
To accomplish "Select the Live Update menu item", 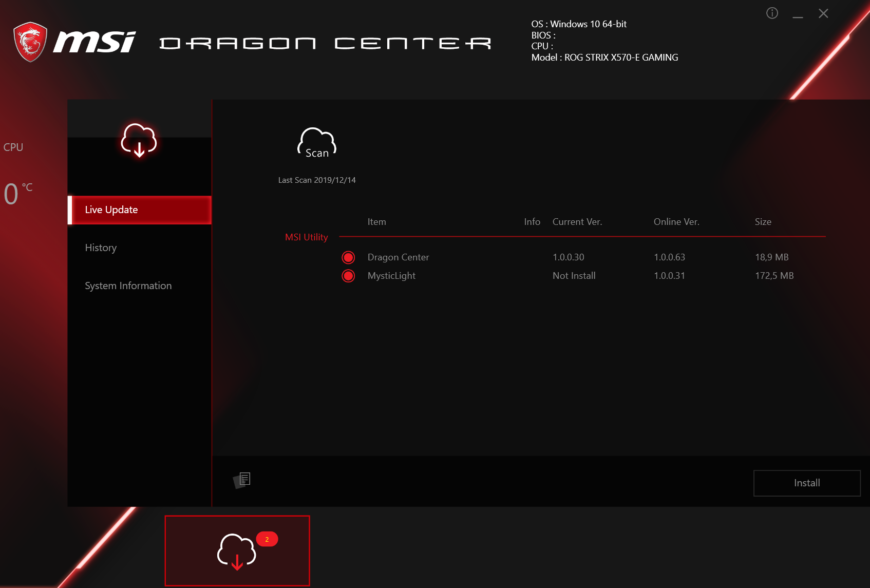I will (139, 210).
